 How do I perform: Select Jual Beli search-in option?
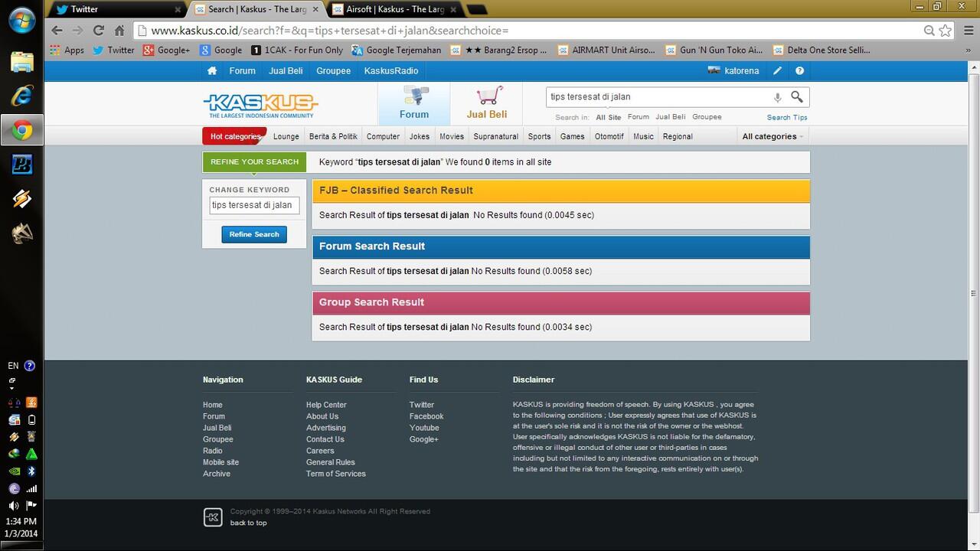671,117
